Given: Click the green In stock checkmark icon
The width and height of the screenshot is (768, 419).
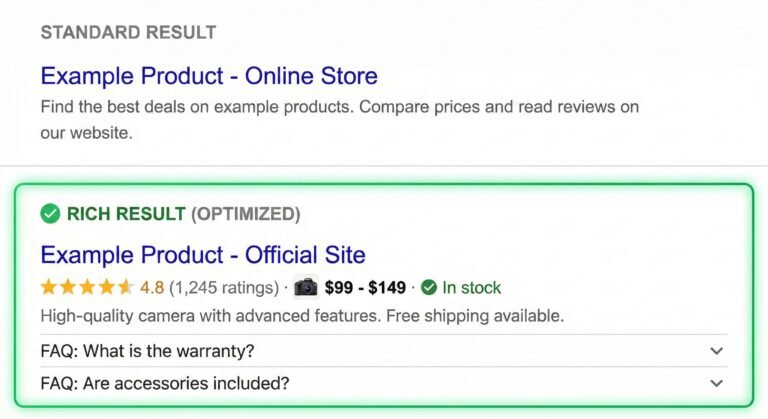Looking at the screenshot, I should (x=429, y=288).
